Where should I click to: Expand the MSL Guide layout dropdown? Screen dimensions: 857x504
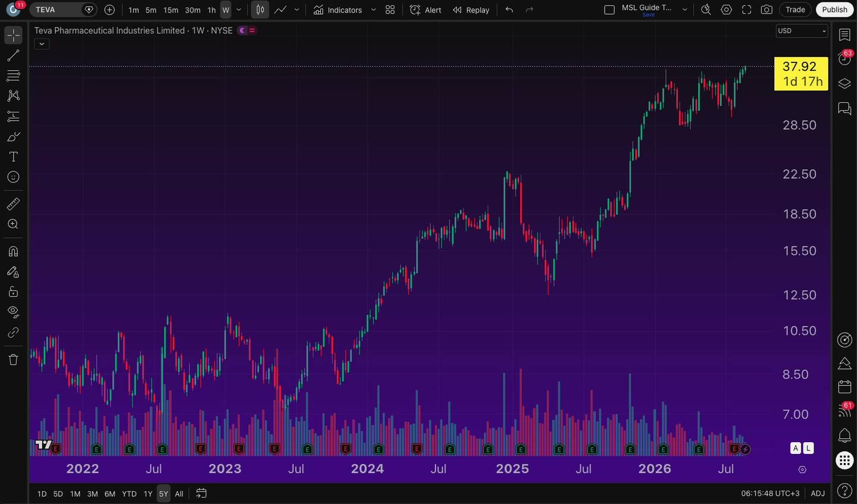[x=684, y=10]
